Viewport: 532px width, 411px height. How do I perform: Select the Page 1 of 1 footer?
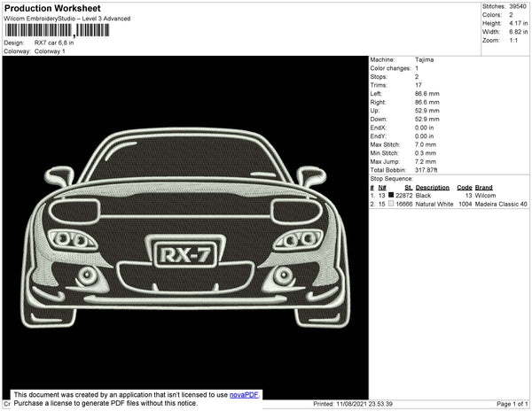[512, 404]
